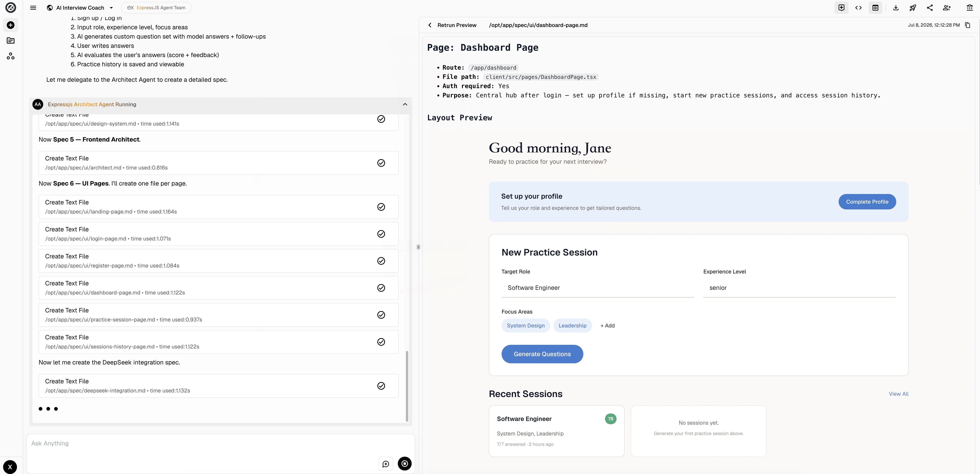The height and width of the screenshot is (474, 980).
Task: Click the check icon for login-page.md
Action: point(381,234)
